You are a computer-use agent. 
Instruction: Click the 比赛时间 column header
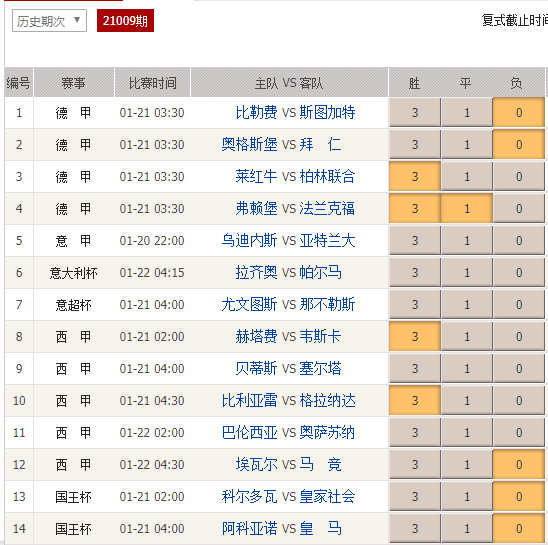point(152,83)
